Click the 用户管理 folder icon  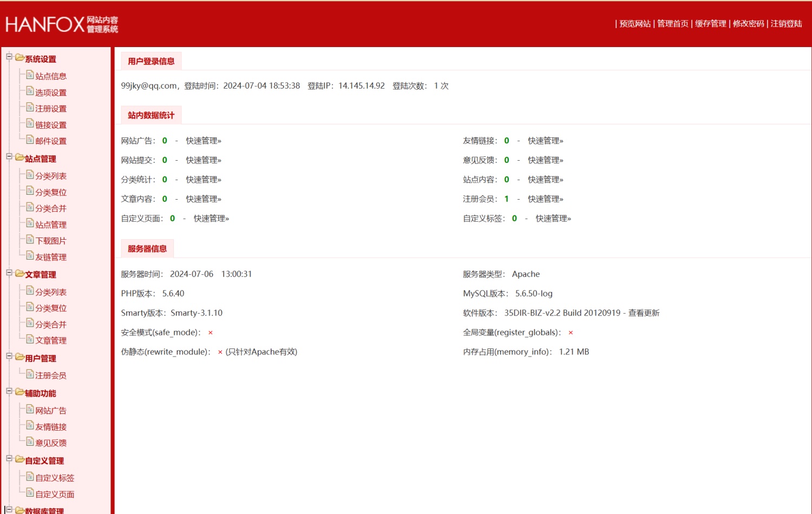click(x=19, y=357)
